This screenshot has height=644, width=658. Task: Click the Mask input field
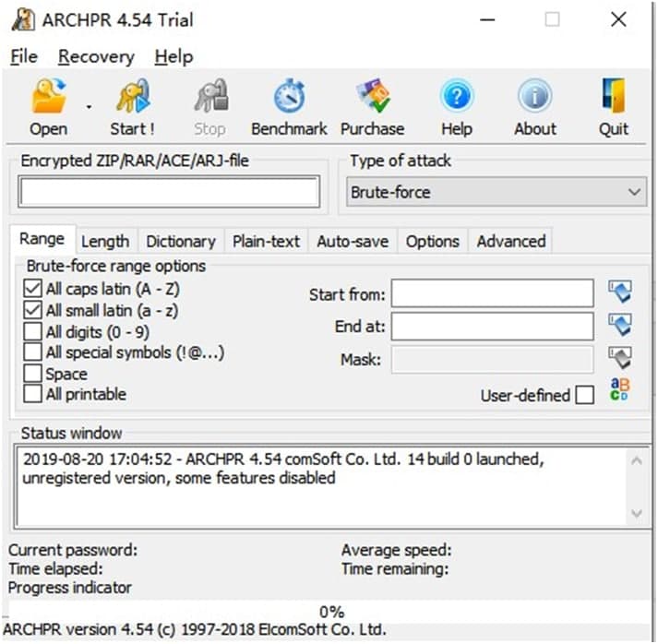pyautogui.click(x=492, y=359)
